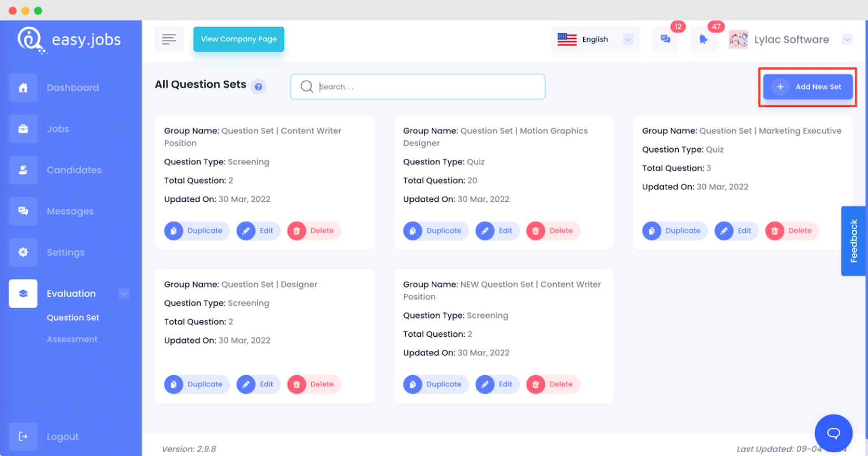Viewport: 868px width, 456px height.
Task: Log out using the sidebar Logout icon
Action: 23,436
